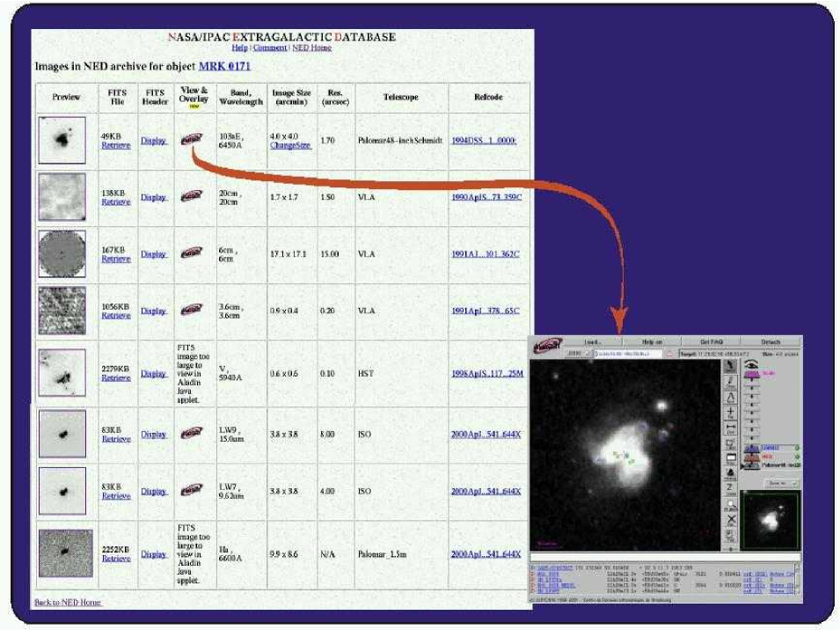The image size is (840, 630).
Task: Click the Aladin position input field
Action: coord(628,354)
